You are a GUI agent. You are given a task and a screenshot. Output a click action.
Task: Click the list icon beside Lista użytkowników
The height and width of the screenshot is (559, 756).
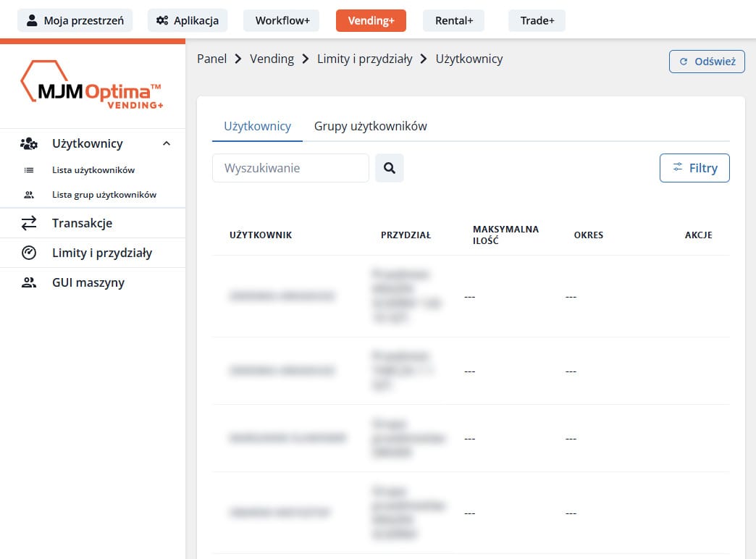(29, 170)
